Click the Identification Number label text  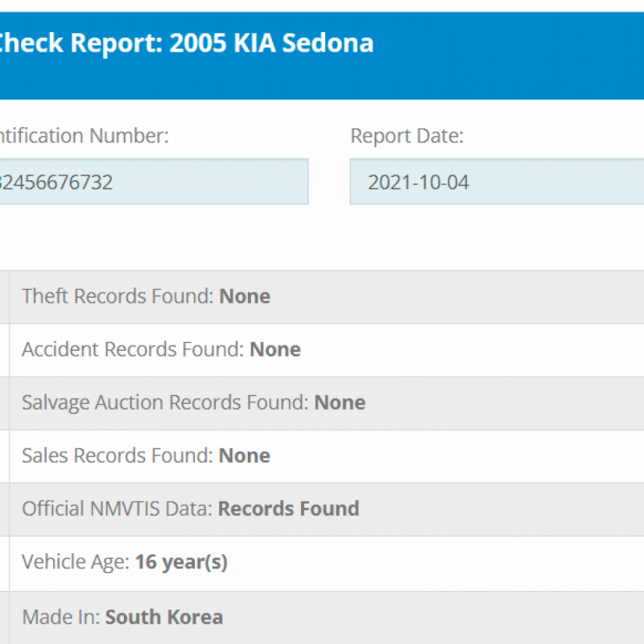point(84,136)
